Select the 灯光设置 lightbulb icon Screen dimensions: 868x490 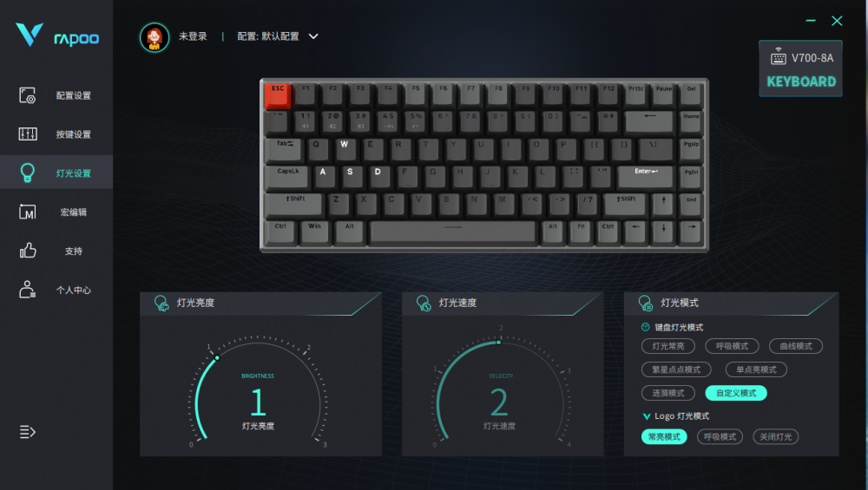[x=27, y=173]
